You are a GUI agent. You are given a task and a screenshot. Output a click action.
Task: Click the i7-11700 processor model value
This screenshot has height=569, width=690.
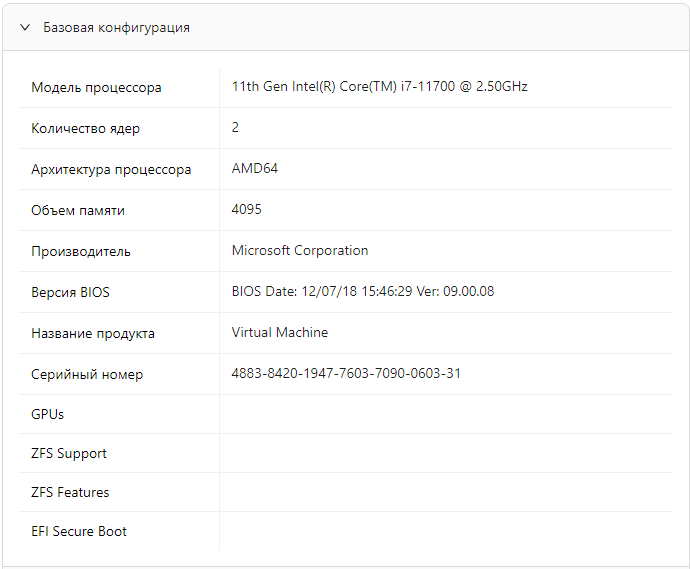pyautogui.click(x=379, y=87)
